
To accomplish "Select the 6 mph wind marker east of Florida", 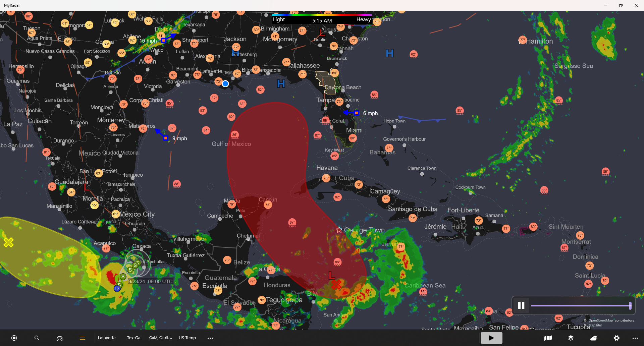I will 357,113.
